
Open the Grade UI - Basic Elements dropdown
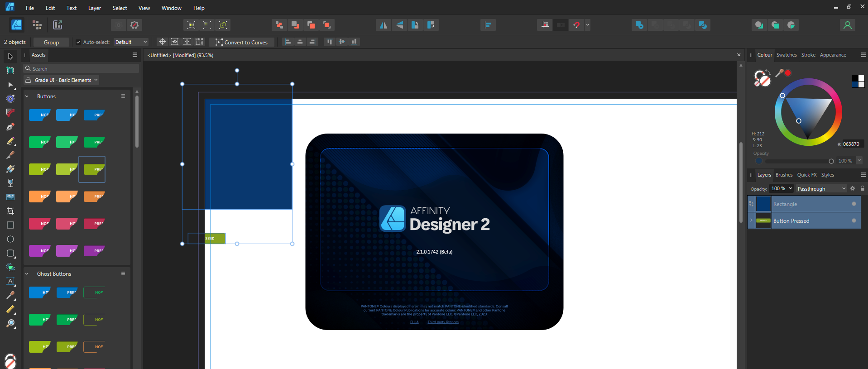pyautogui.click(x=62, y=80)
